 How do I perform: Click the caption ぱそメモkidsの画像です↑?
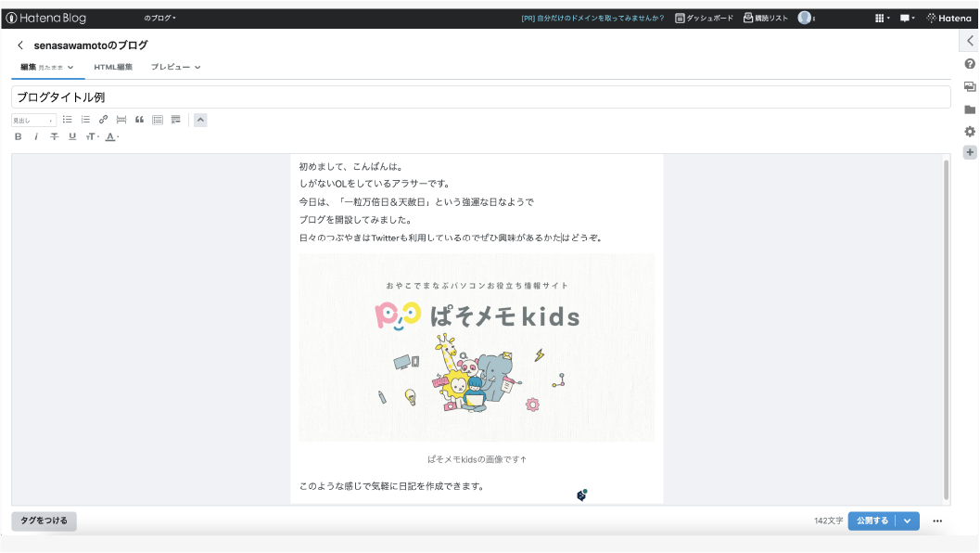[477, 459]
